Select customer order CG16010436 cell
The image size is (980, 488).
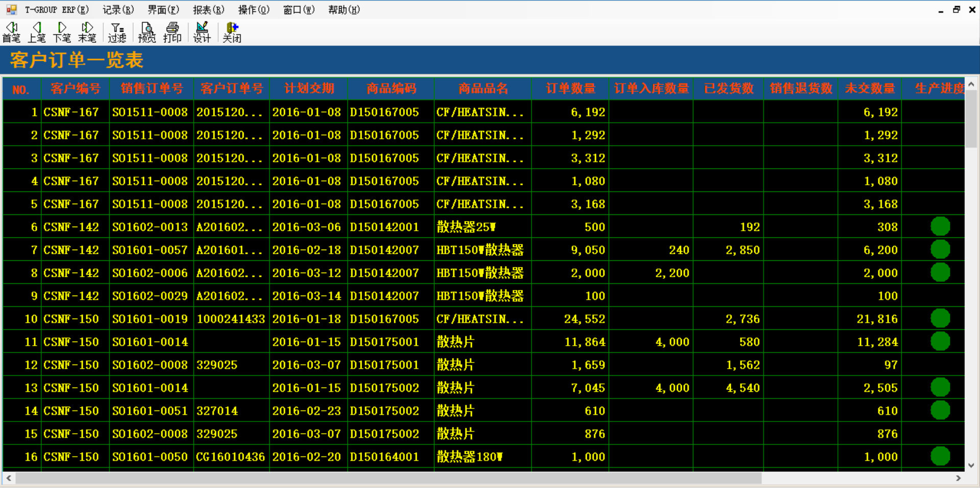231,456
